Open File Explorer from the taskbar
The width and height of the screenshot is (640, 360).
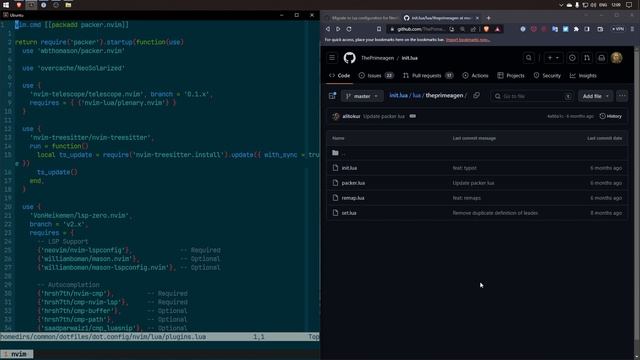click(x=68, y=5)
